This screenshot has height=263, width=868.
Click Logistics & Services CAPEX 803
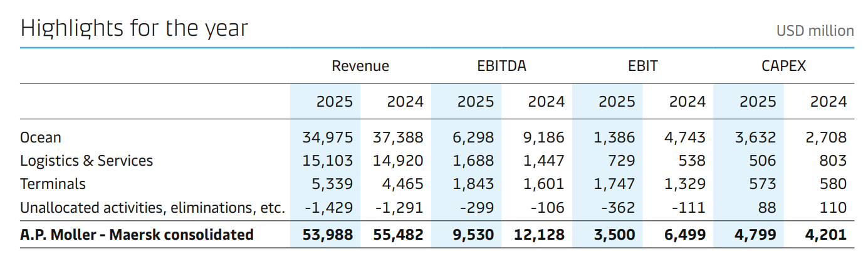[833, 161]
